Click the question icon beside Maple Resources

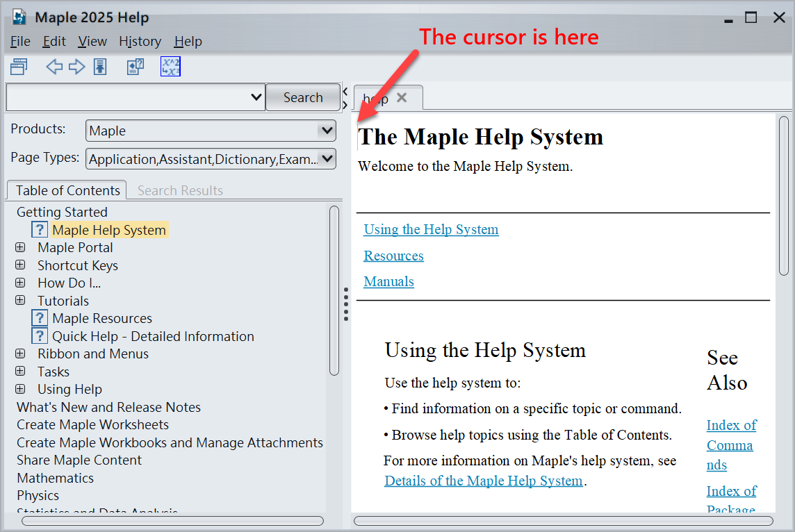click(x=40, y=318)
